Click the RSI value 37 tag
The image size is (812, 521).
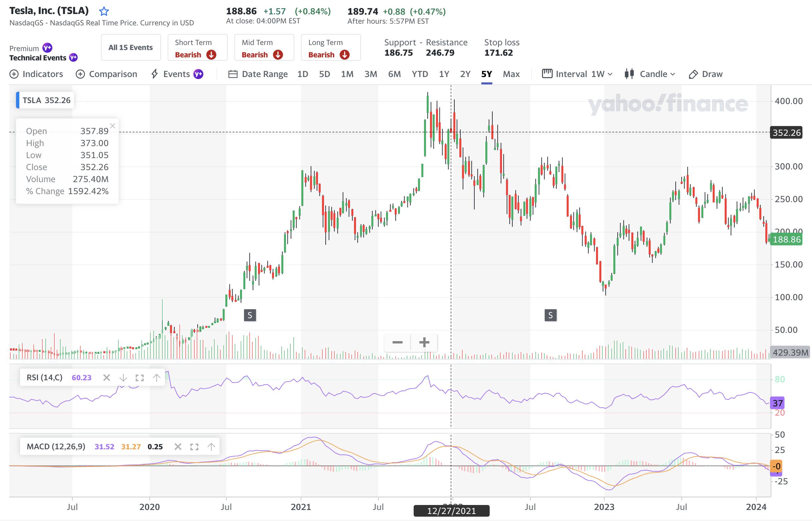pyautogui.click(x=777, y=403)
